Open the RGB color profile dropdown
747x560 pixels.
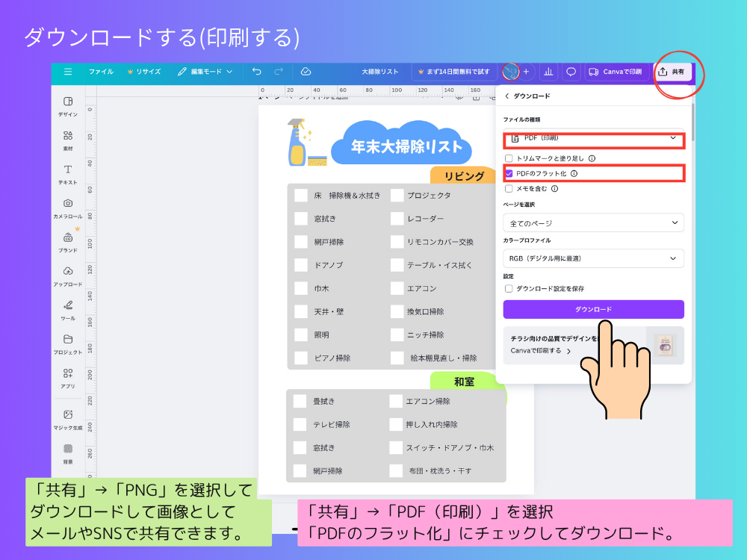[x=593, y=258]
